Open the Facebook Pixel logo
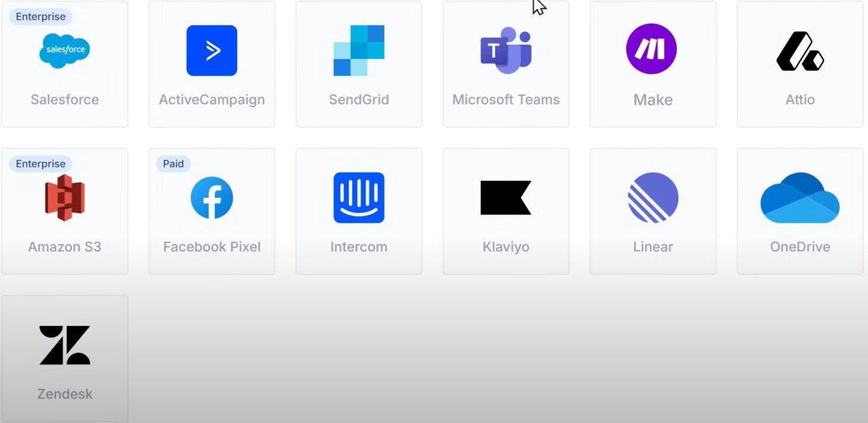 (x=212, y=197)
